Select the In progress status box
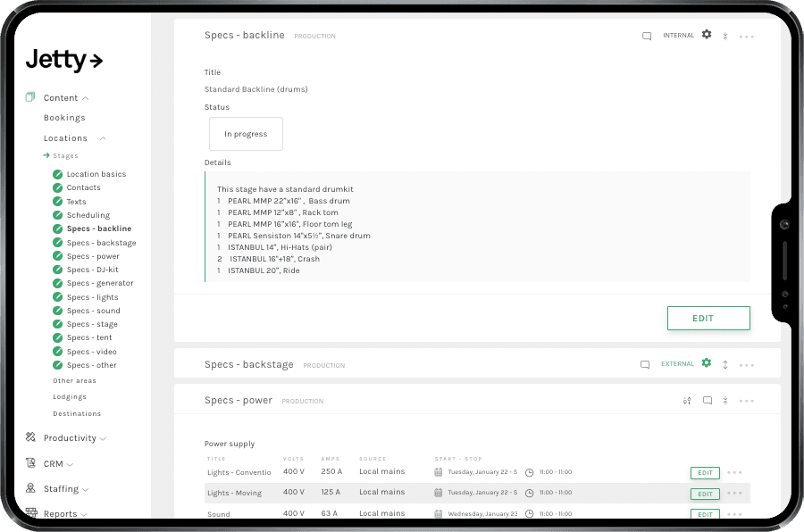 click(x=246, y=134)
